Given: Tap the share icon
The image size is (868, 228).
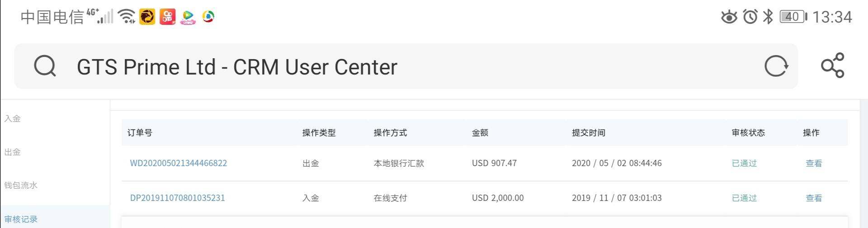Looking at the screenshot, I should pos(832,65).
